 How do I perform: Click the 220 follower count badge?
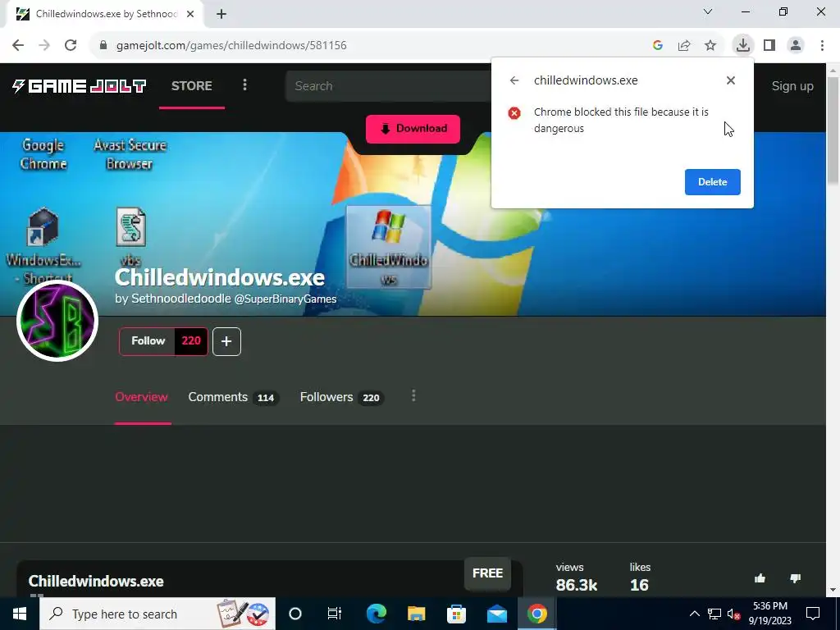point(191,341)
